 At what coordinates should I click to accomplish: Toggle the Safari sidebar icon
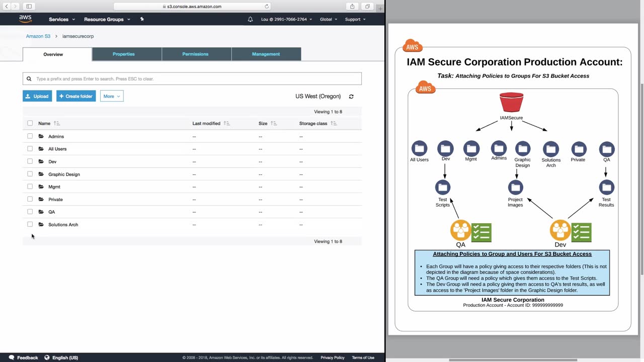click(29, 7)
